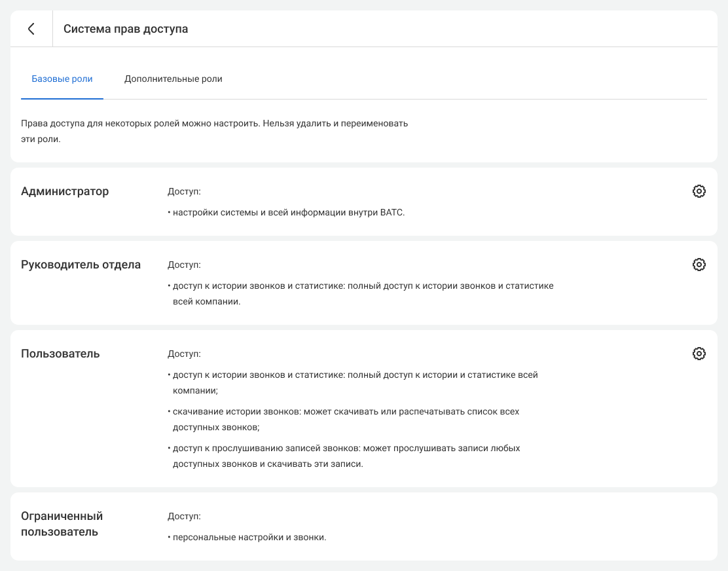This screenshot has height=571, width=728.
Task: Switch to the Дополнительные роли tab
Action: 173,79
